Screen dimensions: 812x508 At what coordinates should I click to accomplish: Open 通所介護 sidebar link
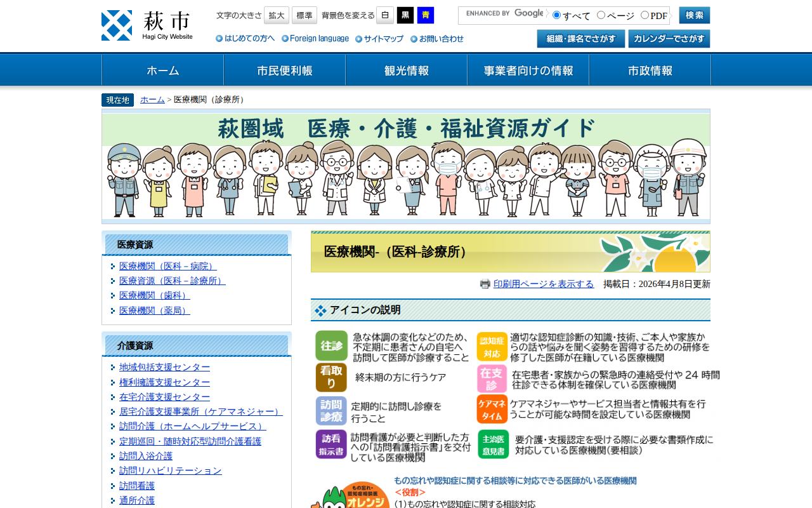tap(137, 500)
